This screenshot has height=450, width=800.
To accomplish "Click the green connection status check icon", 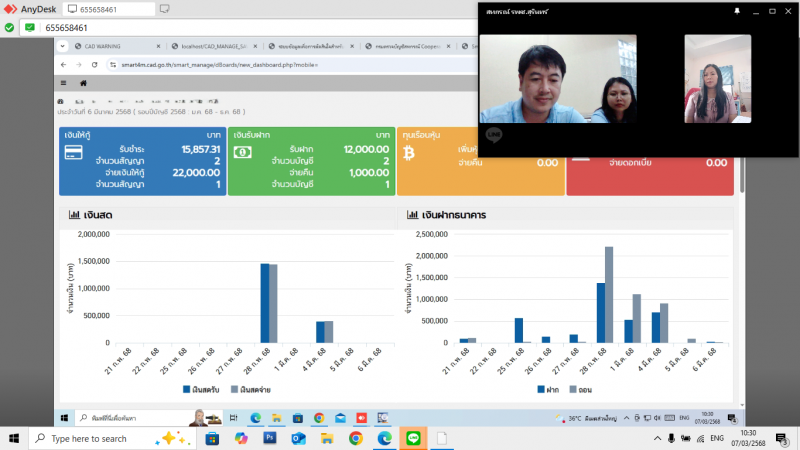I will point(9,28).
